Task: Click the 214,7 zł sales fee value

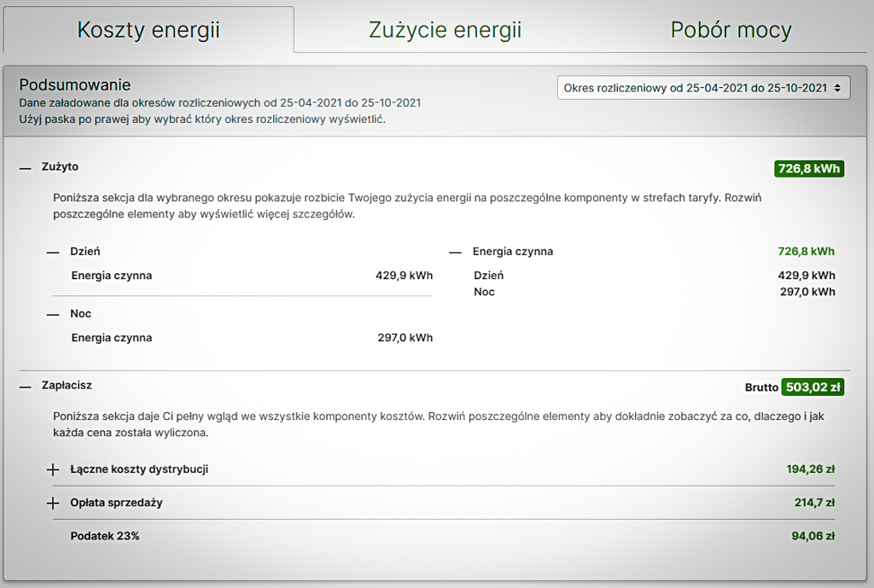Action: pyautogui.click(x=814, y=503)
